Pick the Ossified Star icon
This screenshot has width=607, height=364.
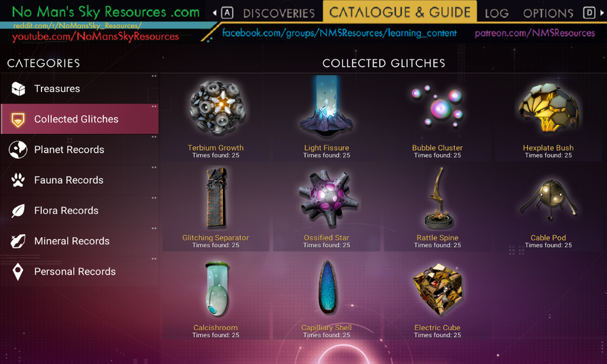(328, 199)
